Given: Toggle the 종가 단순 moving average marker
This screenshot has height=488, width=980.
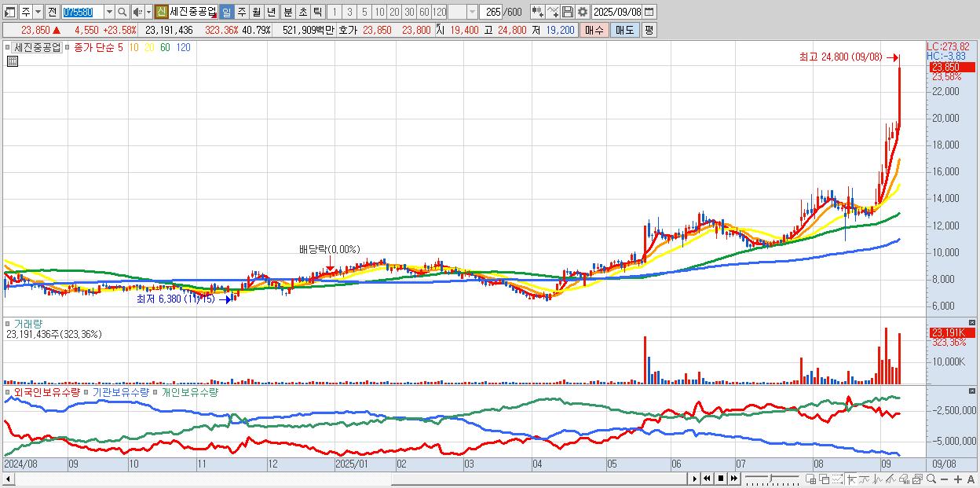Looking at the screenshot, I should click(x=69, y=47).
